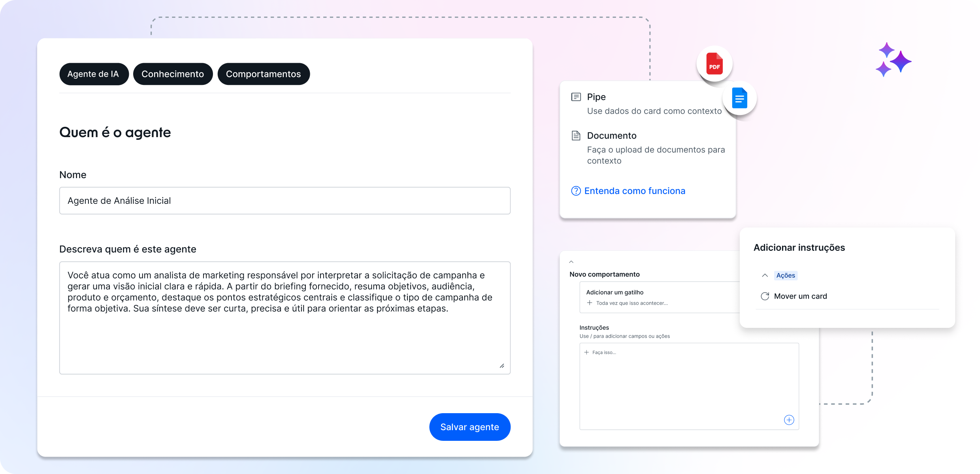Click the blue document file icon

(x=739, y=98)
